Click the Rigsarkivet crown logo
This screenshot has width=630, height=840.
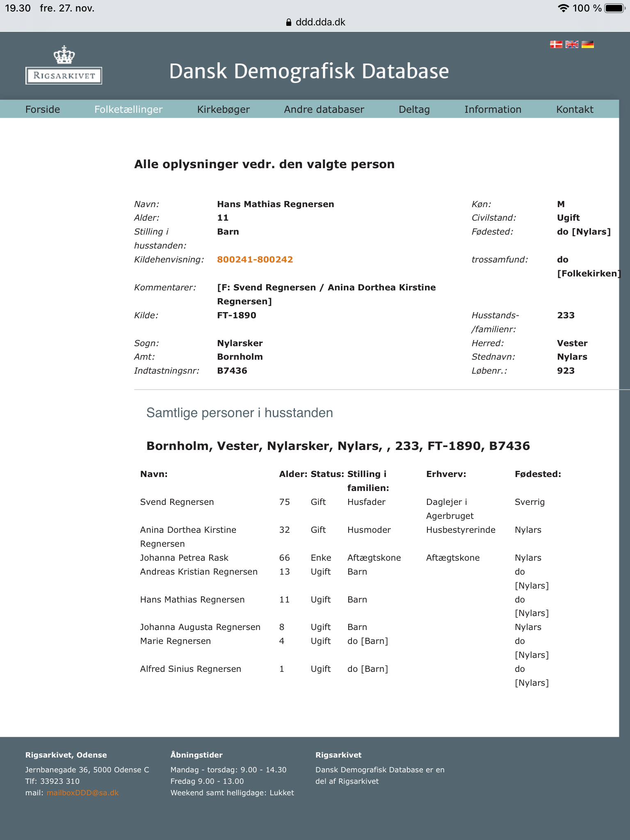coord(64,66)
